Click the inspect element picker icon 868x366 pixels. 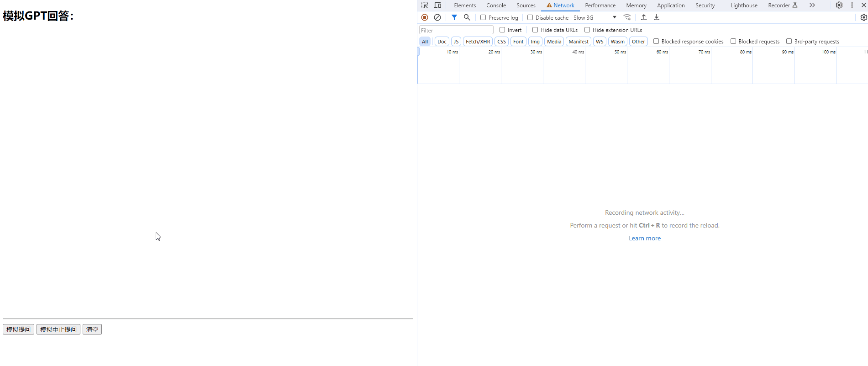(x=425, y=5)
